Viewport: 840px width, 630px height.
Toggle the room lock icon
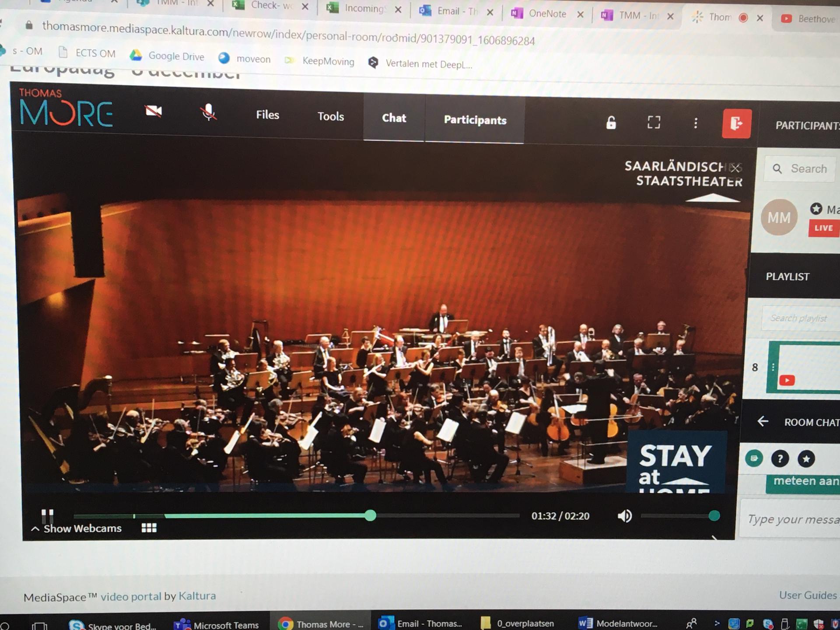611,122
